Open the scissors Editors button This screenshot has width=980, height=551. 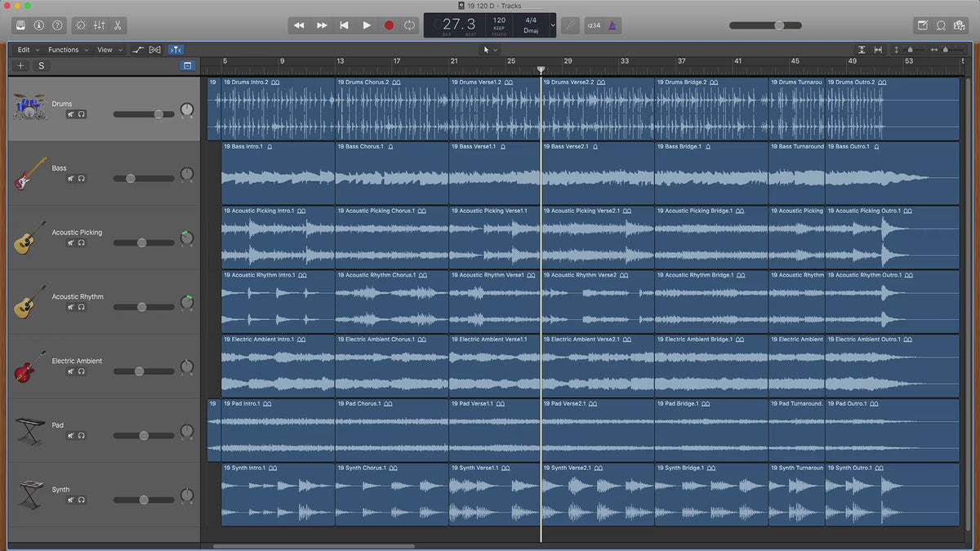[x=118, y=25]
